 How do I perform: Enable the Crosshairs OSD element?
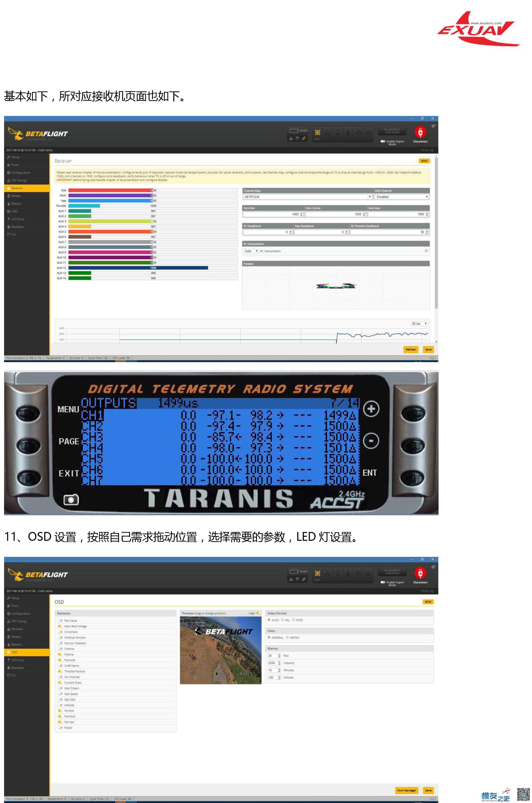pos(60,632)
